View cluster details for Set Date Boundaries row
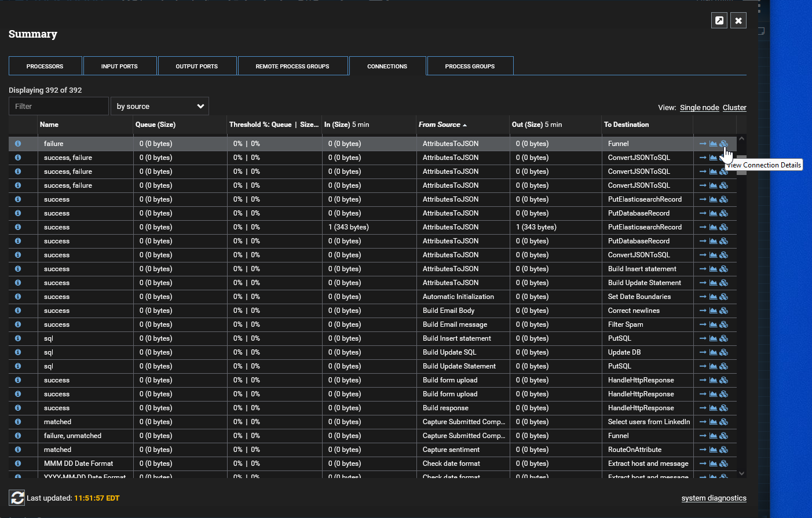 click(723, 297)
